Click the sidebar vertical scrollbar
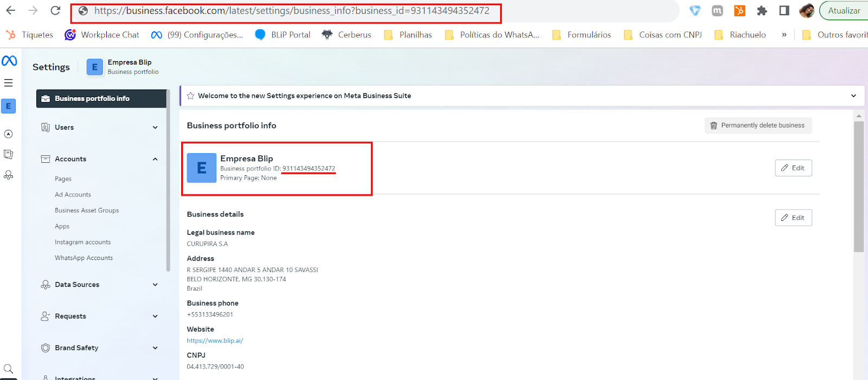Screen dimensions: 868x380 coord(168,180)
